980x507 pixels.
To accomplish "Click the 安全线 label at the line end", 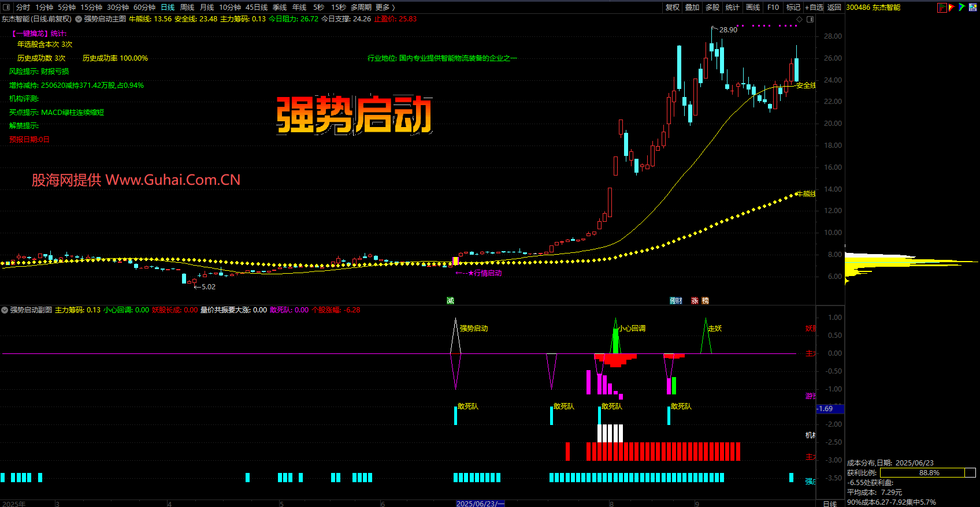I will pyautogui.click(x=806, y=85).
